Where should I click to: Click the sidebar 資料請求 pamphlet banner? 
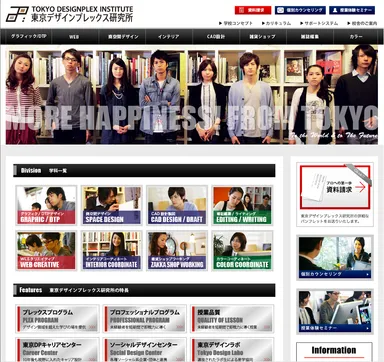(335, 187)
